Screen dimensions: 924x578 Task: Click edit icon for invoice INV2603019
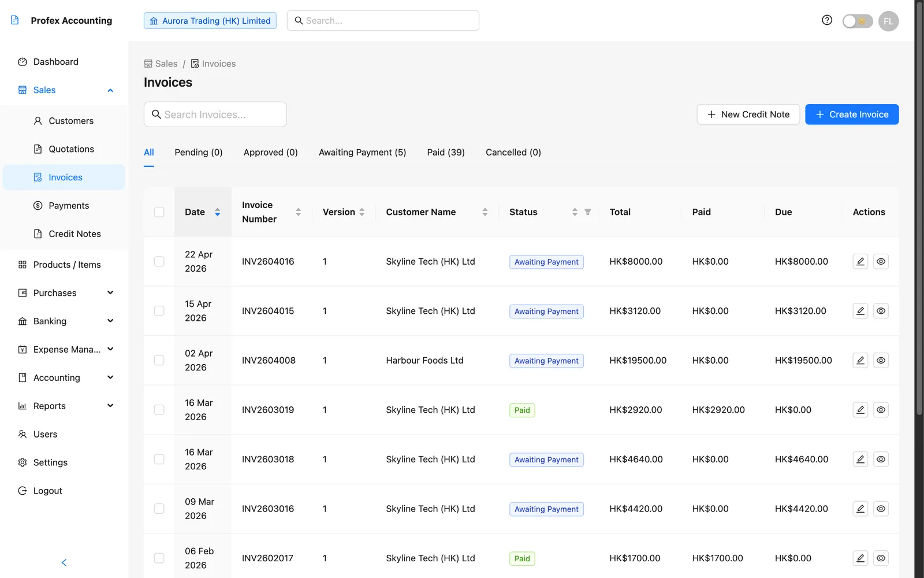tap(860, 410)
